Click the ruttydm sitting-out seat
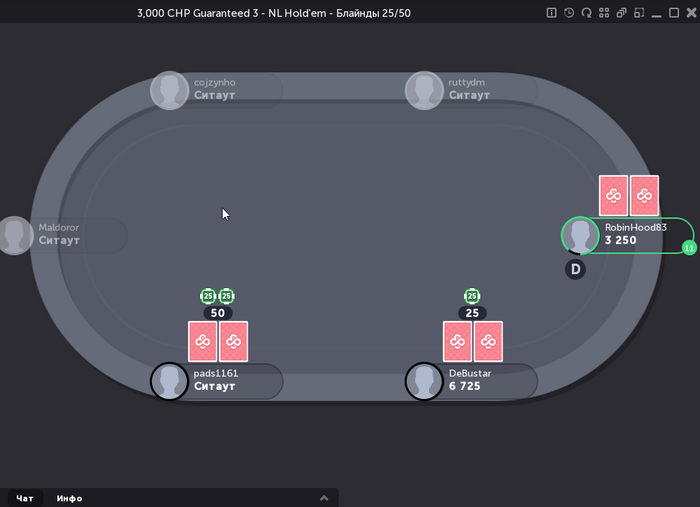The image size is (700, 507). [471, 90]
